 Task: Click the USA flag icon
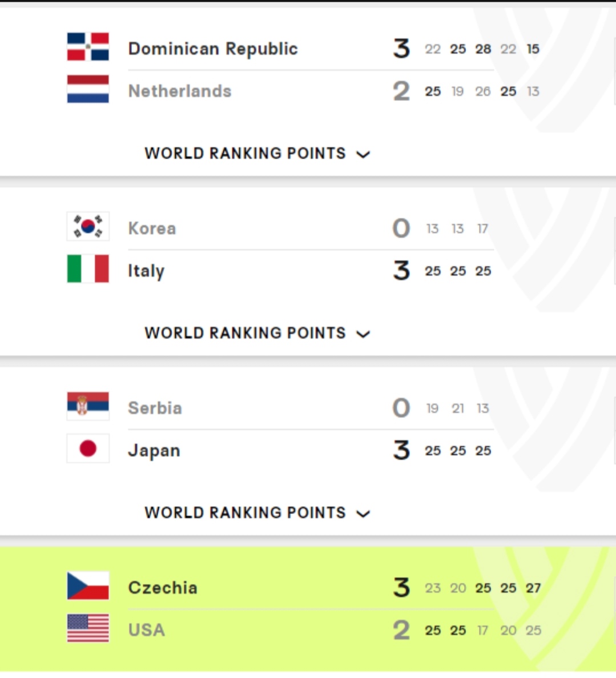(88, 628)
